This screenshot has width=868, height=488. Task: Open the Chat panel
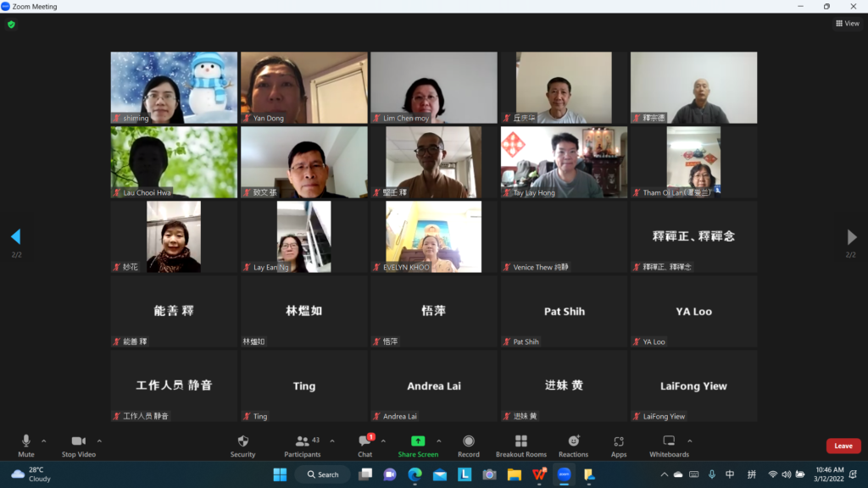pyautogui.click(x=364, y=441)
